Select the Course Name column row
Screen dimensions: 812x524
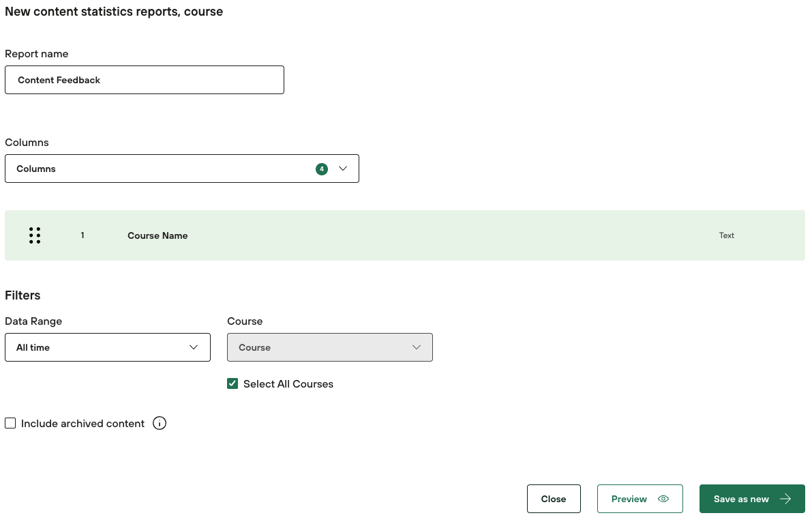pyautogui.click(x=404, y=235)
